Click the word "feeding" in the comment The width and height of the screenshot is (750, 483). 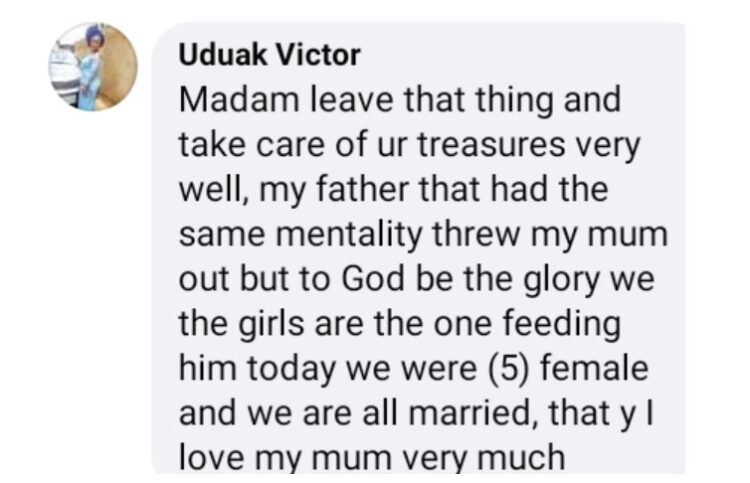tap(563, 324)
